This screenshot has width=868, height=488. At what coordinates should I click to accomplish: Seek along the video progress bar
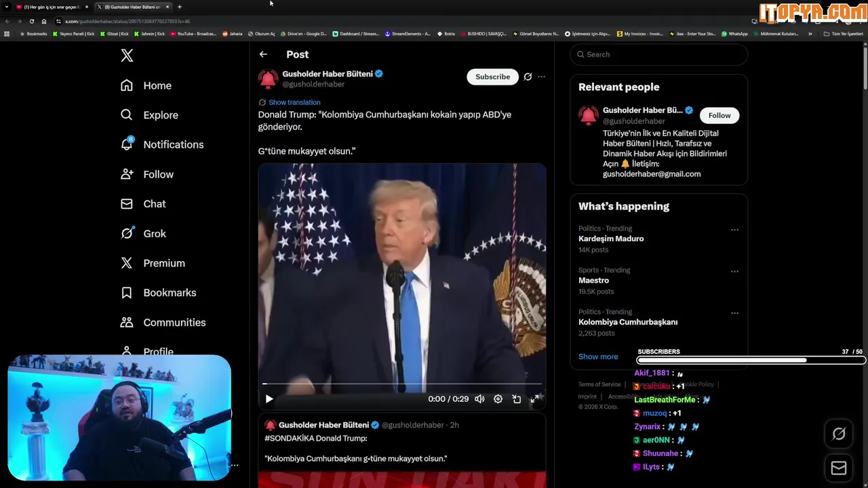(x=401, y=384)
